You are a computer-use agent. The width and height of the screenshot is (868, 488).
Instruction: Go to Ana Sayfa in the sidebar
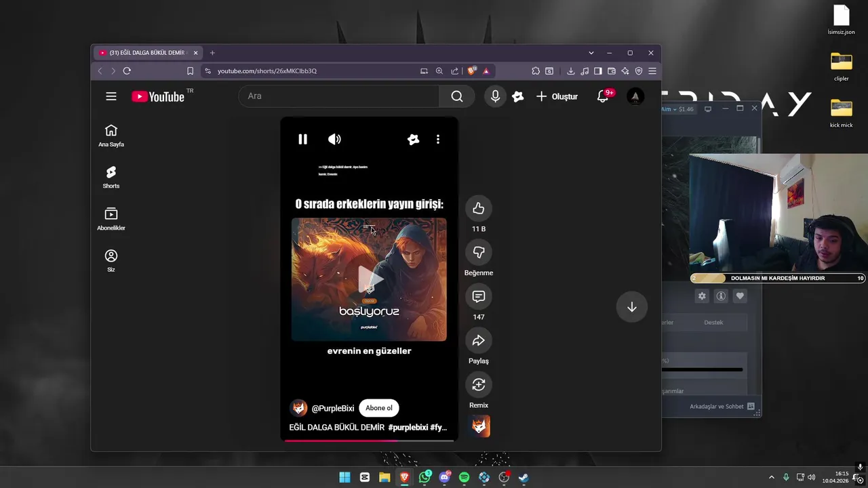pos(111,136)
